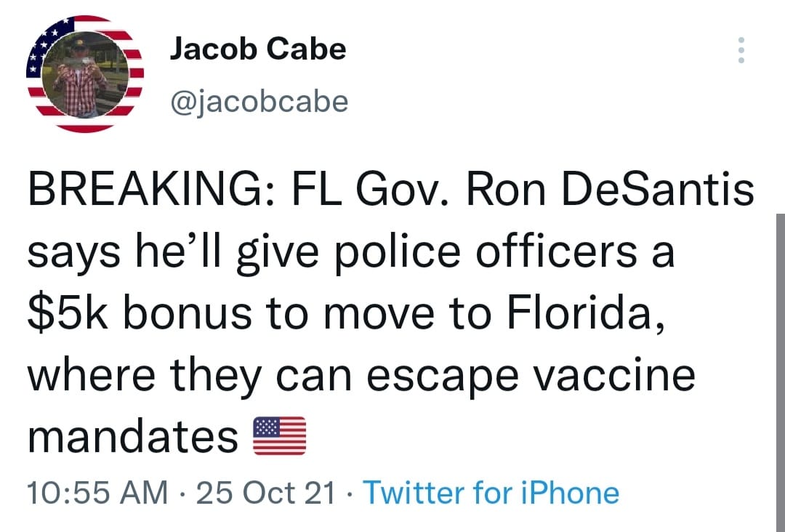
Task: Open the three-dot more options menu
Action: click(741, 51)
